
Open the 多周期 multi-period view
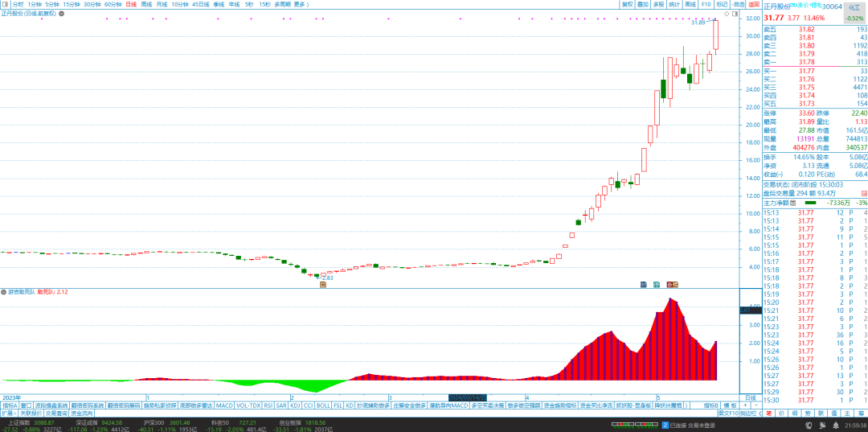[283, 4]
